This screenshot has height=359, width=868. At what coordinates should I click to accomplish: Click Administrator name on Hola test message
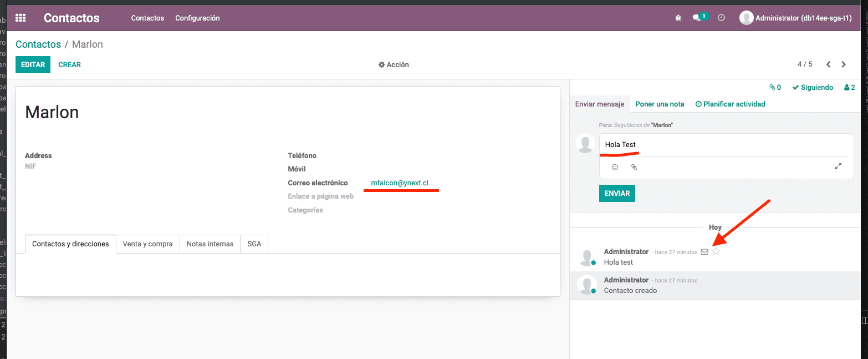tap(626, 252)
